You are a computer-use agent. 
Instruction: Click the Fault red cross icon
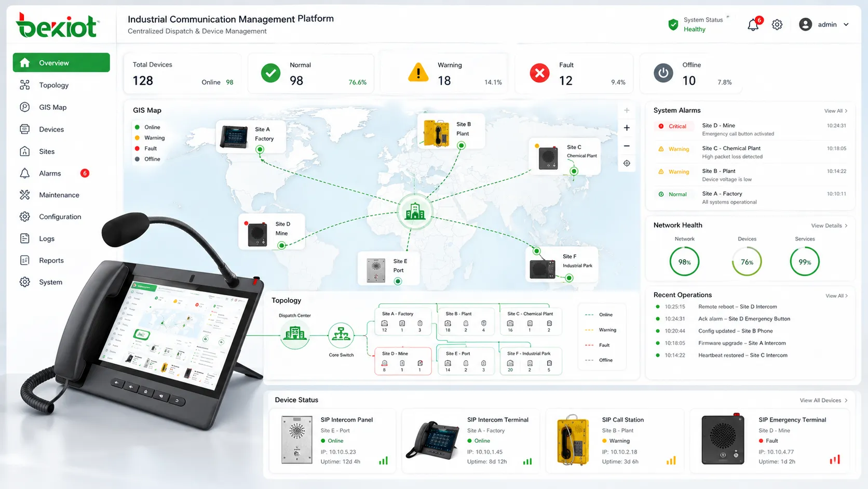(x=540, y=73)
